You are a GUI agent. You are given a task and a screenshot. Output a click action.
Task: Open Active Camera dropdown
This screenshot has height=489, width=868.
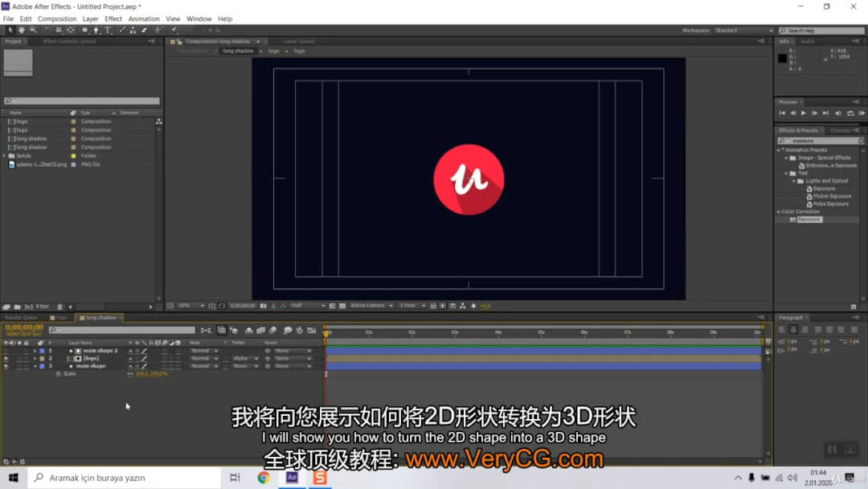click(x=371, y=306)
